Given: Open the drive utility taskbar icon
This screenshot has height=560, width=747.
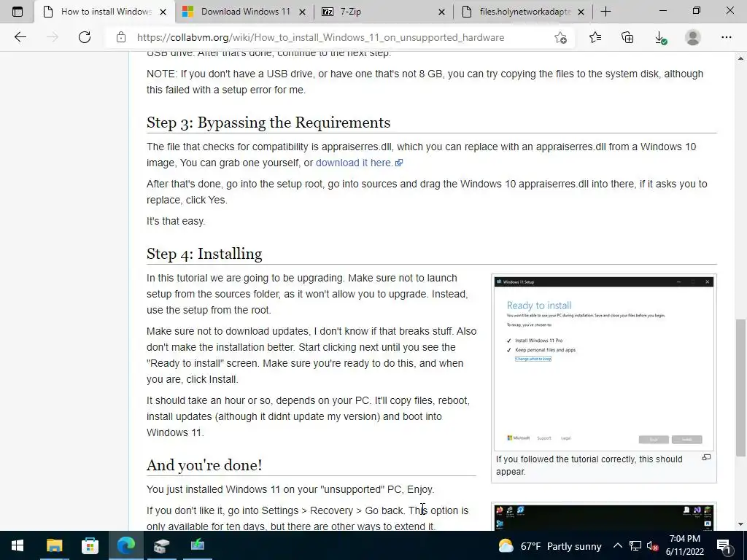Looking at the screenshot, I should [161, 545].
